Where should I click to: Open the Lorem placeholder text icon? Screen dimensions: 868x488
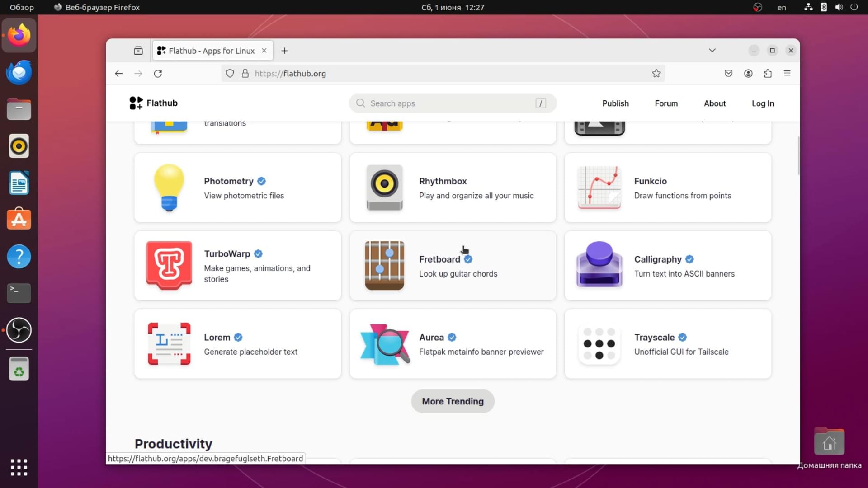pyautogui.click(x=169, y=344)
